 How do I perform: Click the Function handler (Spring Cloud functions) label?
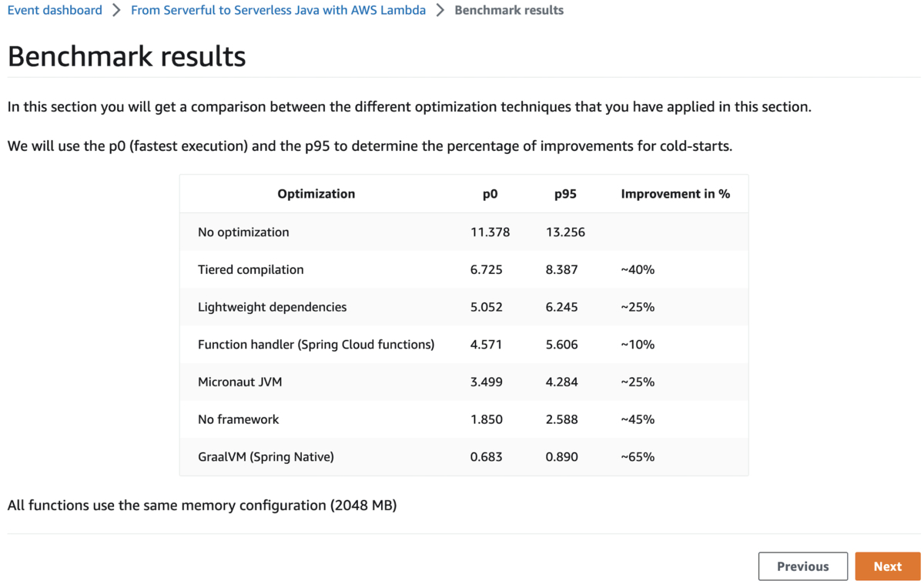point(316,344)
